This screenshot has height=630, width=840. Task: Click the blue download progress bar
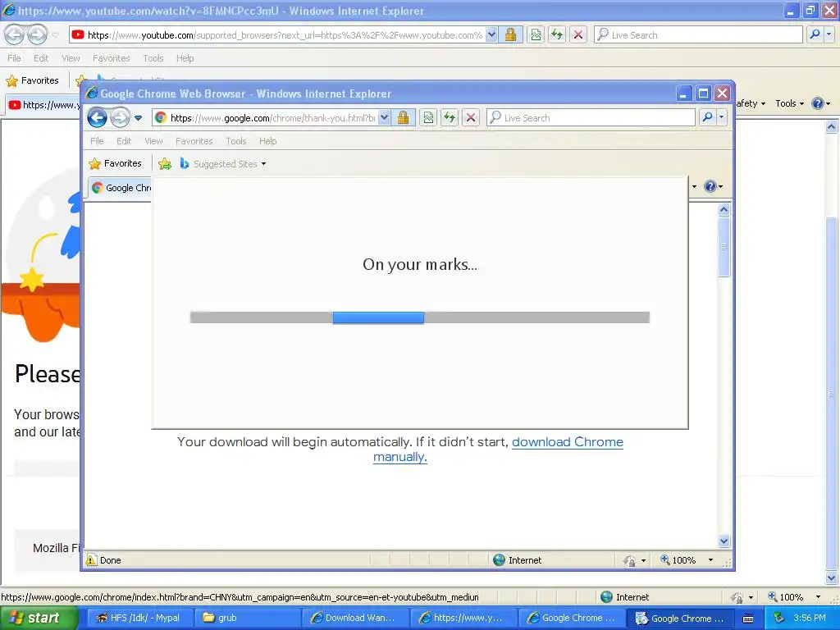pyautogui.click(x=378, y=317)
